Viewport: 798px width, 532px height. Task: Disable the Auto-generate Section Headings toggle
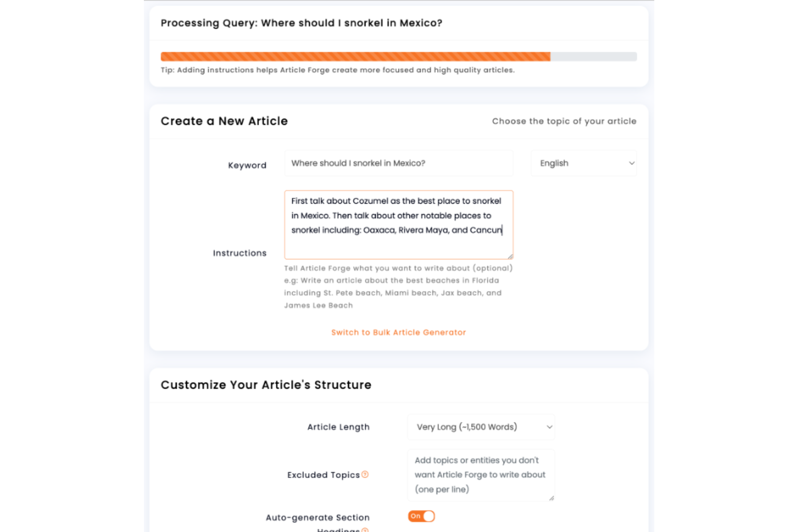pyautogui.click(x=421, y=516)
